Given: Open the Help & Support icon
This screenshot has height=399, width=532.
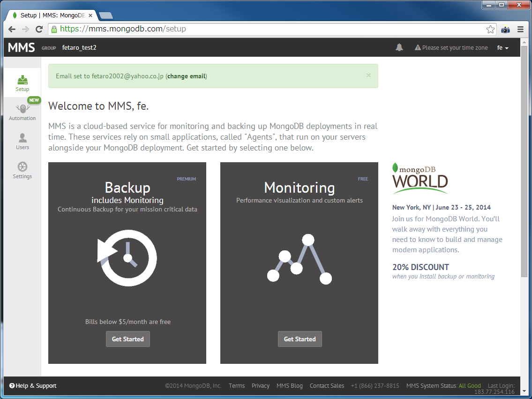Looking at the screenshot, I should 11,385.
